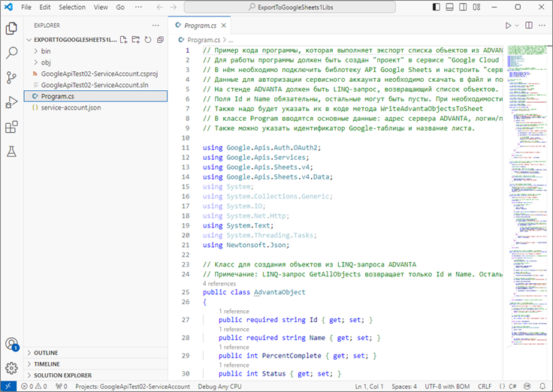Open GoogleApiTest02-ServiceAccount.sln file
This screenshot has width=553, height=392.
coord(95,85)
